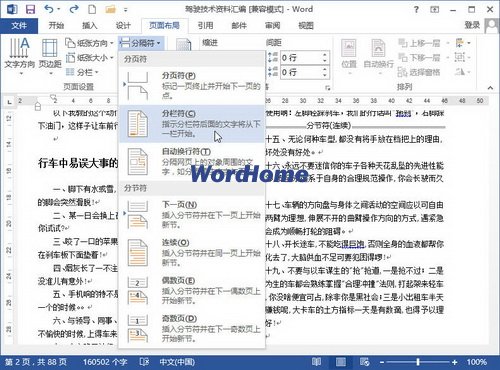Image resolution: width=500 pixels, height=370 pixels.
Task: Switch to the 审阅 tab
Action: click(x=272, y=25)
